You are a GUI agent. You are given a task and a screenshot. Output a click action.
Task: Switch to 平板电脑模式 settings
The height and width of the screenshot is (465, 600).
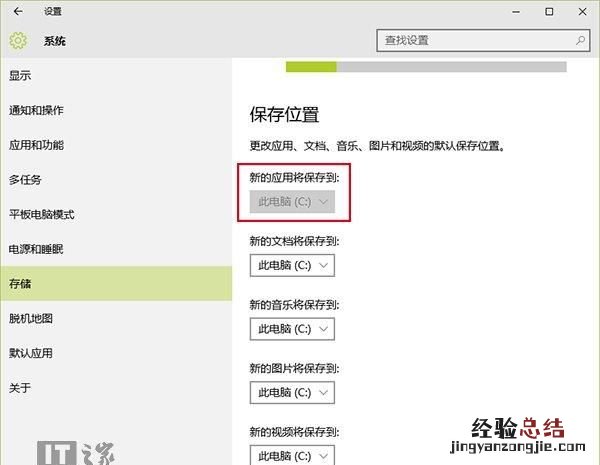[x=42, y=214]
